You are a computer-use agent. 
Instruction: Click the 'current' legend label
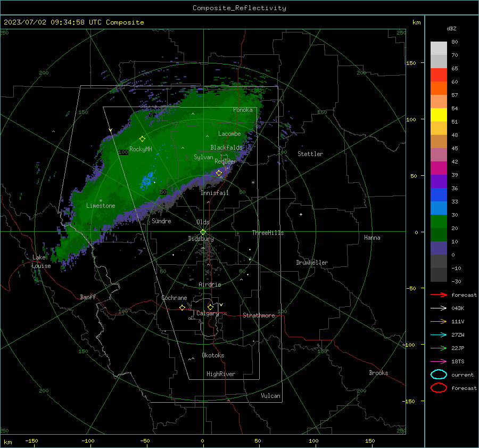pyautogui.click(x=462, y=374)
